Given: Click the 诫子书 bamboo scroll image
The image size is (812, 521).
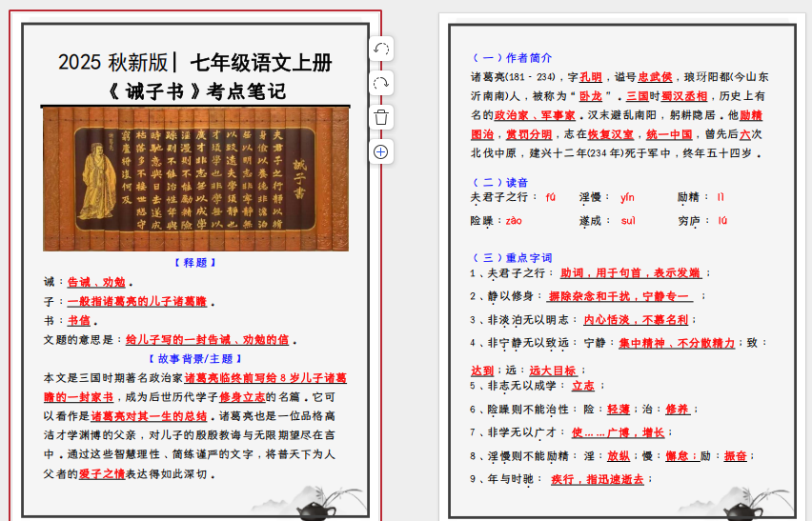Looking at the screenshot, I should [195, 178].
